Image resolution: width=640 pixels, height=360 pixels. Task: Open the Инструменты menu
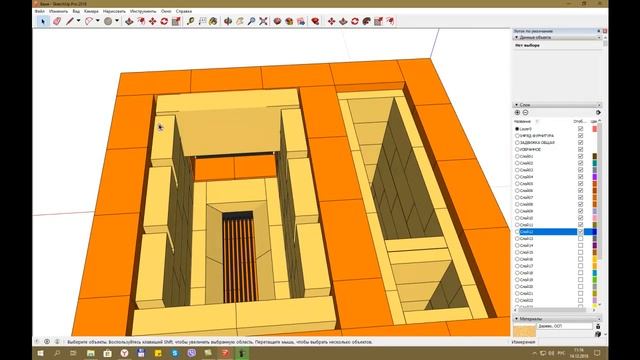pyautogui.click(x=143, y=11)
